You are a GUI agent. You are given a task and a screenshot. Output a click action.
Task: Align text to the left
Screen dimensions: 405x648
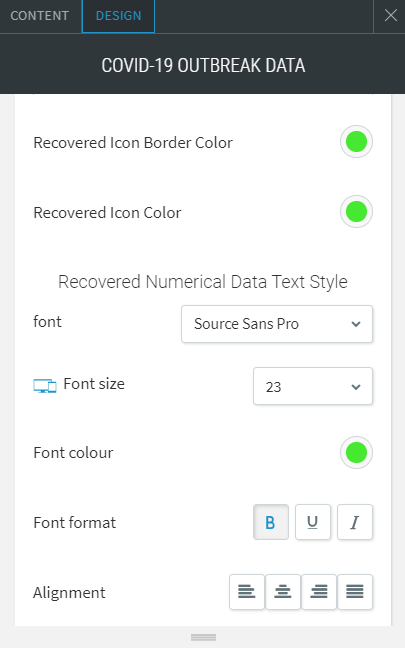tap(247, 592)
